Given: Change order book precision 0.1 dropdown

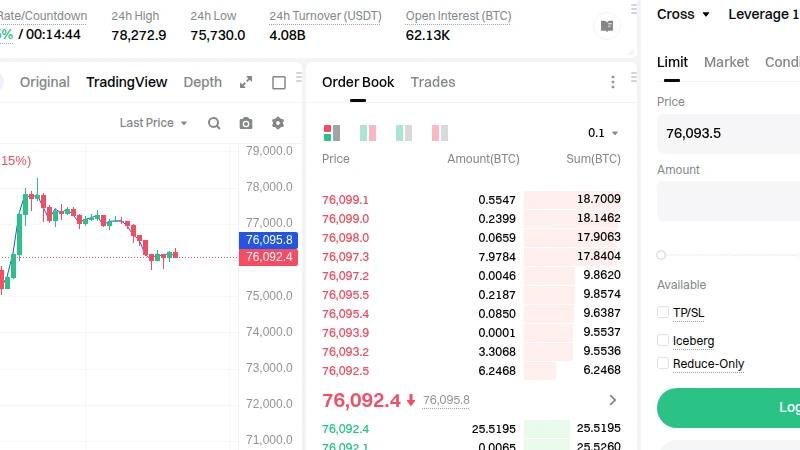Looking at the screenshot, I should click(x=603, y=133).
